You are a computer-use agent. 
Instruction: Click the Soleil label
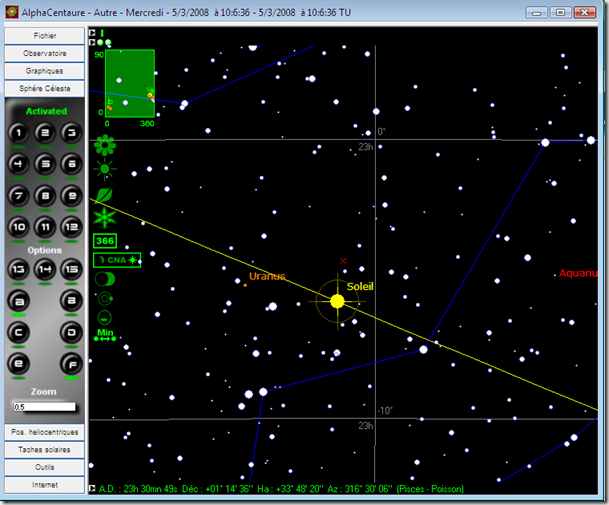(x=360, y=287)
